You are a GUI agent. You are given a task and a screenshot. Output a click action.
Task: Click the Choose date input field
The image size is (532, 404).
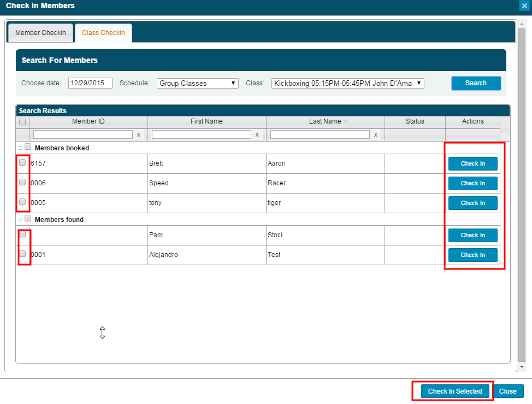click(x=90, y=83)
